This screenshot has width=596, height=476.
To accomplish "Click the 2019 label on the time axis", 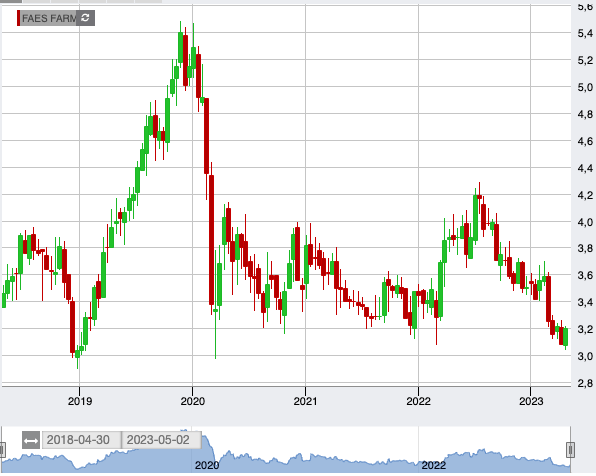I will (80, 401).
